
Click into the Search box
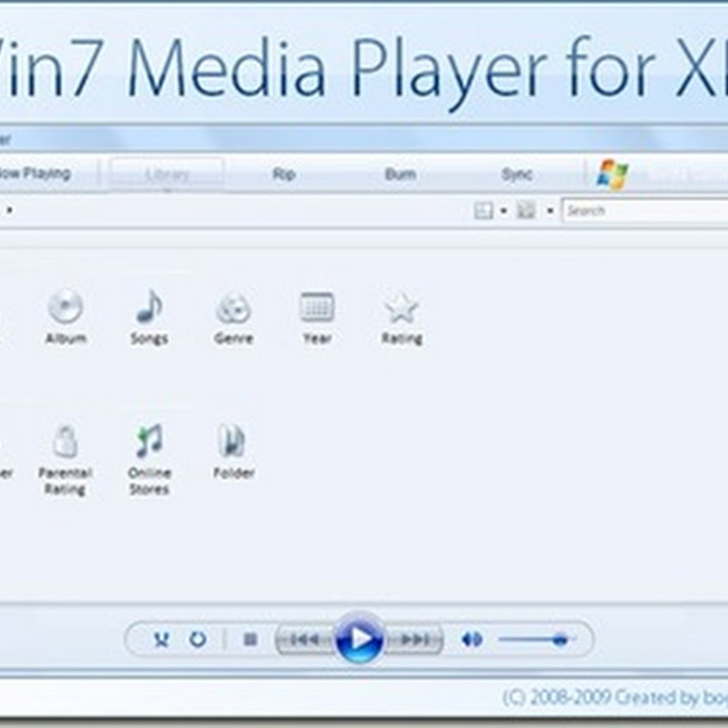click(x=645, y=211)
